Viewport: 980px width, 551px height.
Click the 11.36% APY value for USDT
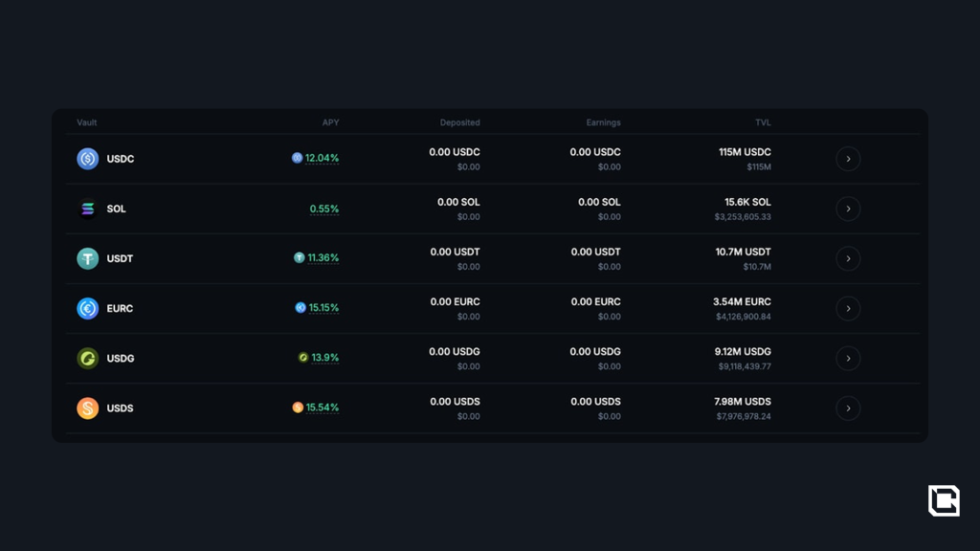[323, 257]
